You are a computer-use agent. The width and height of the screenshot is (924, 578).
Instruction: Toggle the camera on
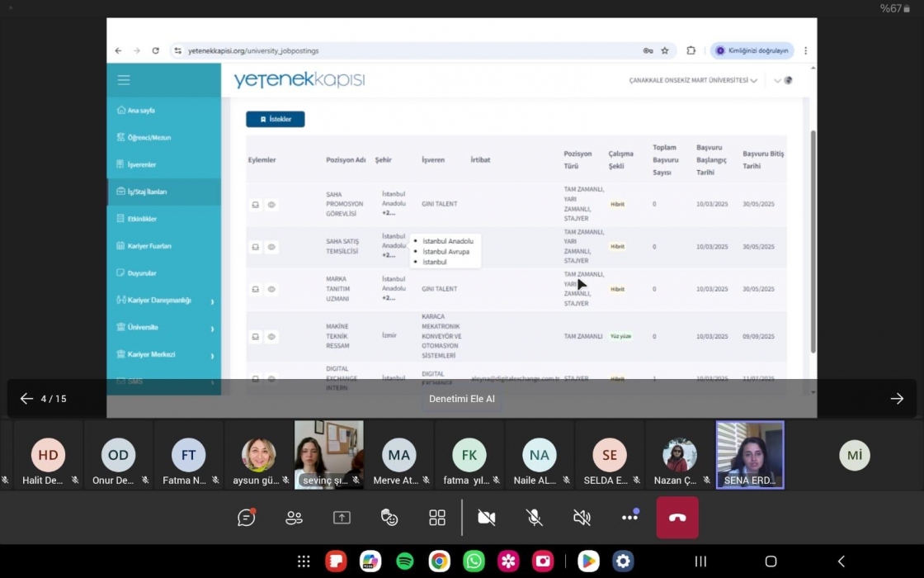(486, 518)
